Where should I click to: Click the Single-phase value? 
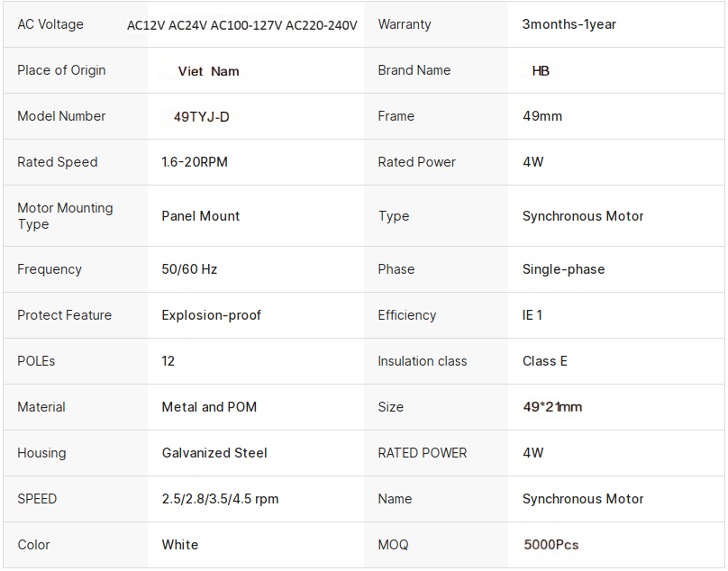(x=563, y=269)
